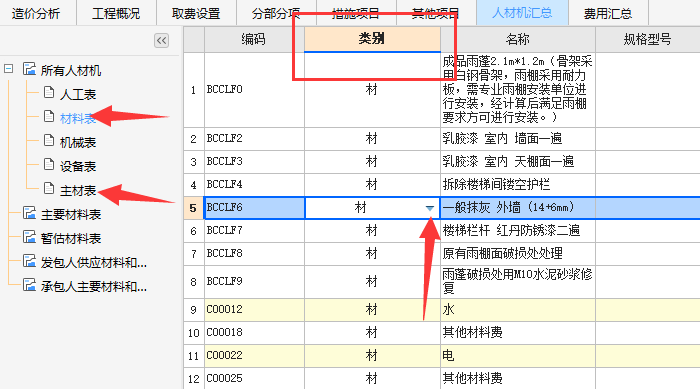This screenshot has width=700, height=389.
Task: Select 主材表 in the tree
Action: (78, 191)
